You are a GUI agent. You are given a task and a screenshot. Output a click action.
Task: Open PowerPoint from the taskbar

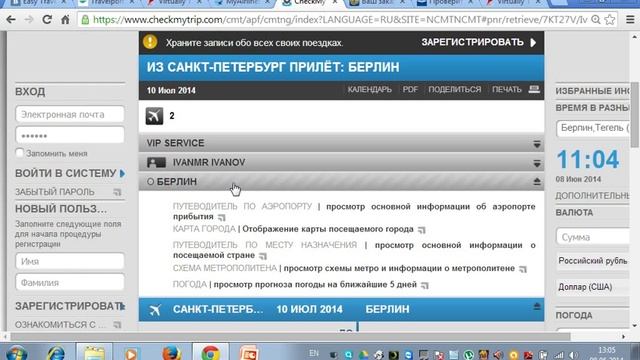point(249,353)
